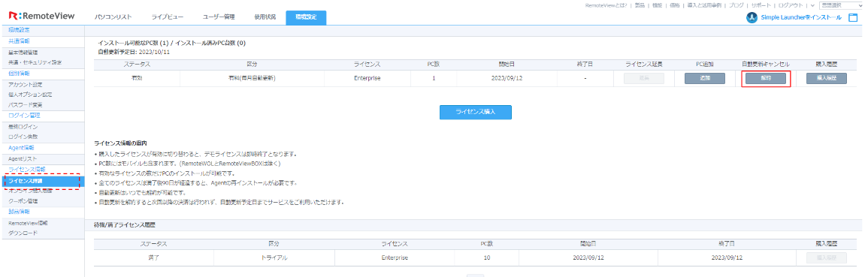Open アカウント設定 in the sidebar

(x=26, y=85)
